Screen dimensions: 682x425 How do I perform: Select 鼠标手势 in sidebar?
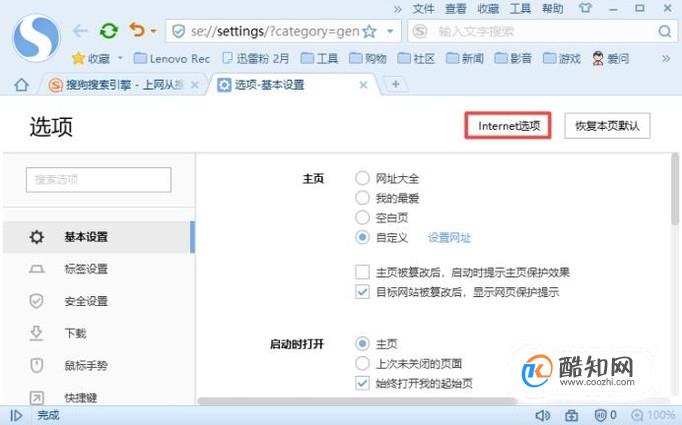pyautogui.click(x=99, y=365)
